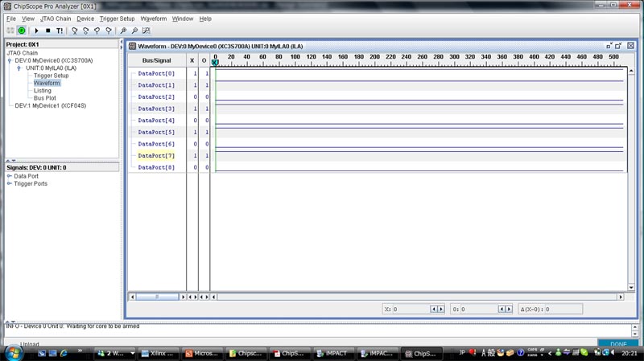The image size is (644, 361).
Task: Click the go-to next trigger icon
Action: point(109,31)
